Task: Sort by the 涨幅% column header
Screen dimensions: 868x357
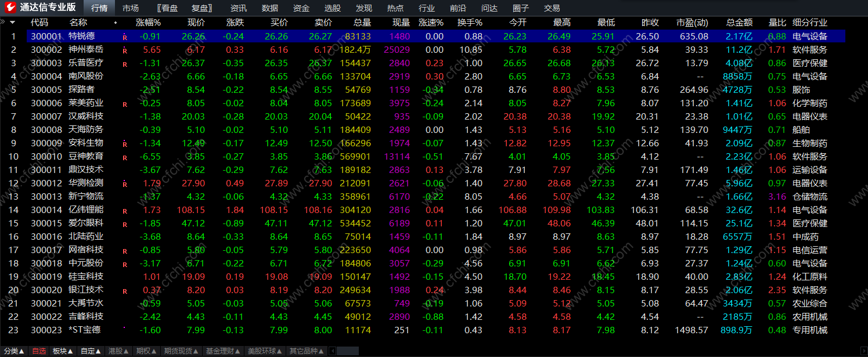Action: (x=148, y=23)
